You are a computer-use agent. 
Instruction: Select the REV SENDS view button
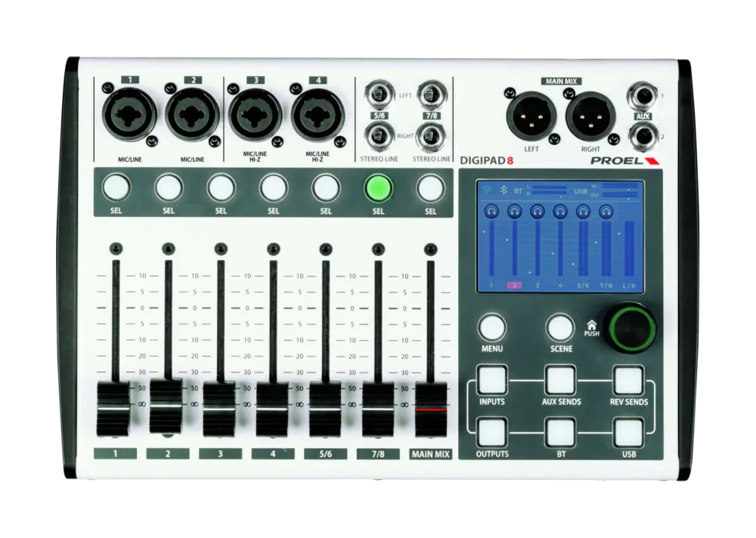629,379
